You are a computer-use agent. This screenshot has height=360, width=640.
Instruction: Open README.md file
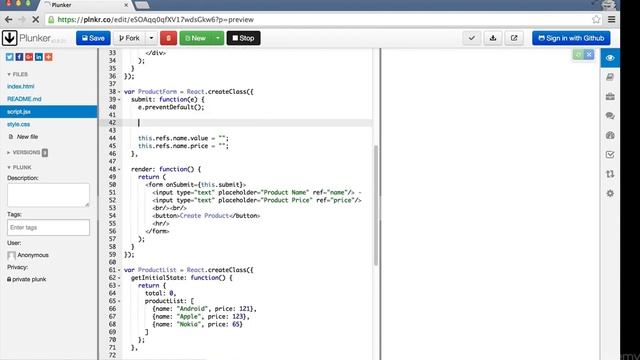point(24,99)
